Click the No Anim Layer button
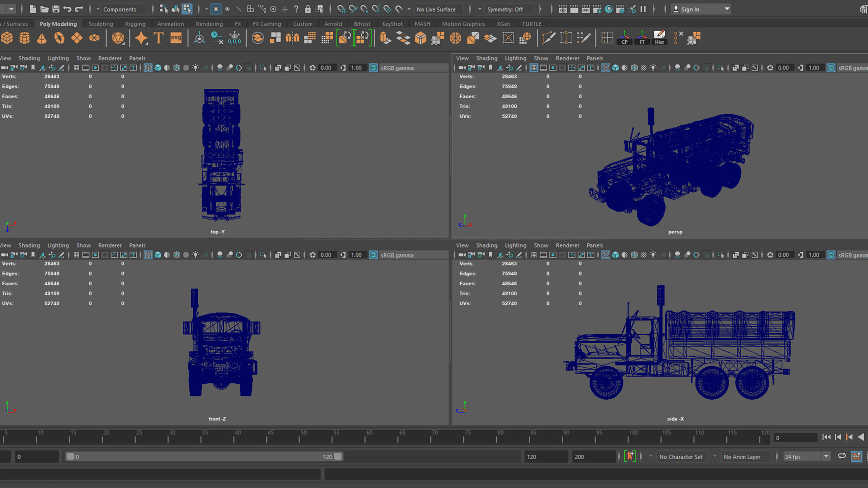The width and height of the screenshot is (868, 488). [x=742, y=457]
